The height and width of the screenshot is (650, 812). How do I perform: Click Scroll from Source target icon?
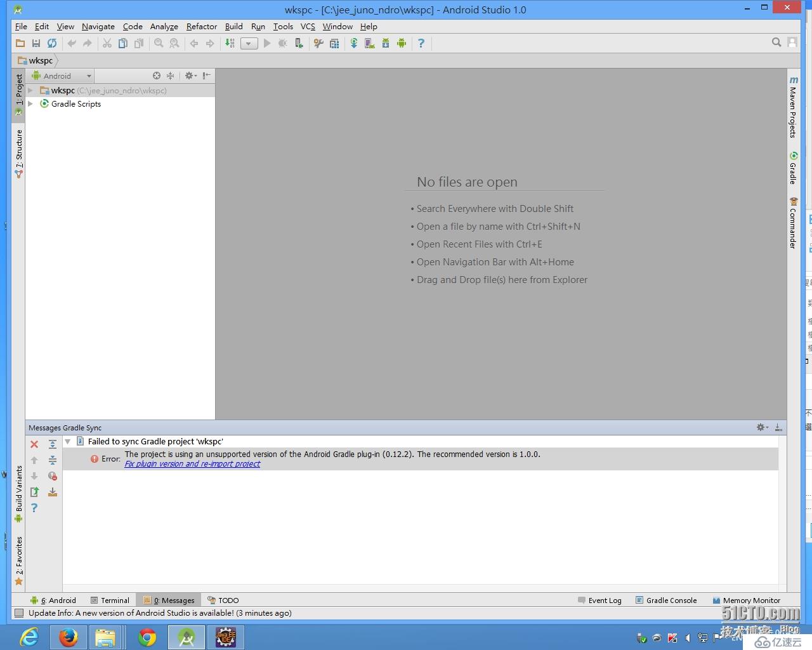pos(157,76)
